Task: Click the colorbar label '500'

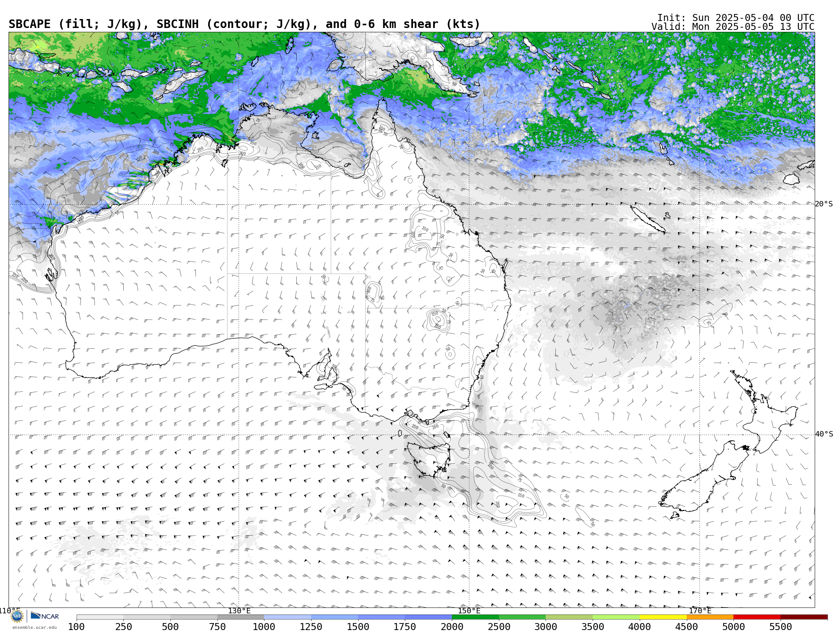Action: 170,627
